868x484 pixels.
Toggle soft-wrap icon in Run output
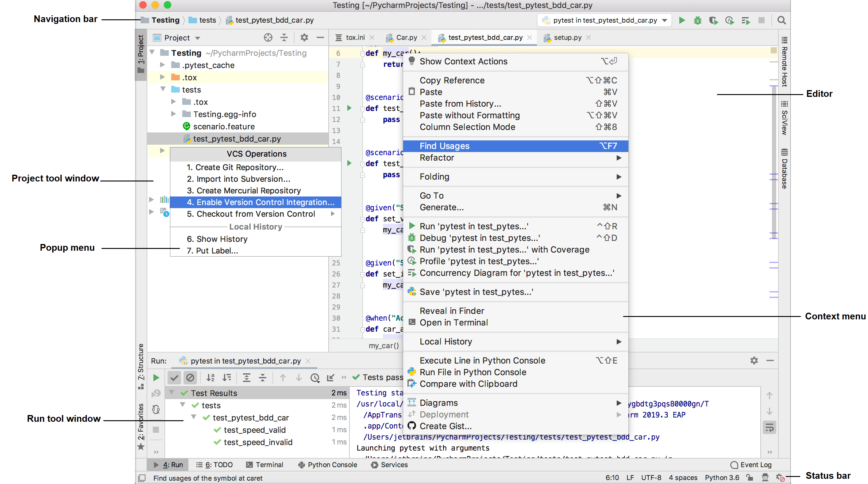coord(769,428)
